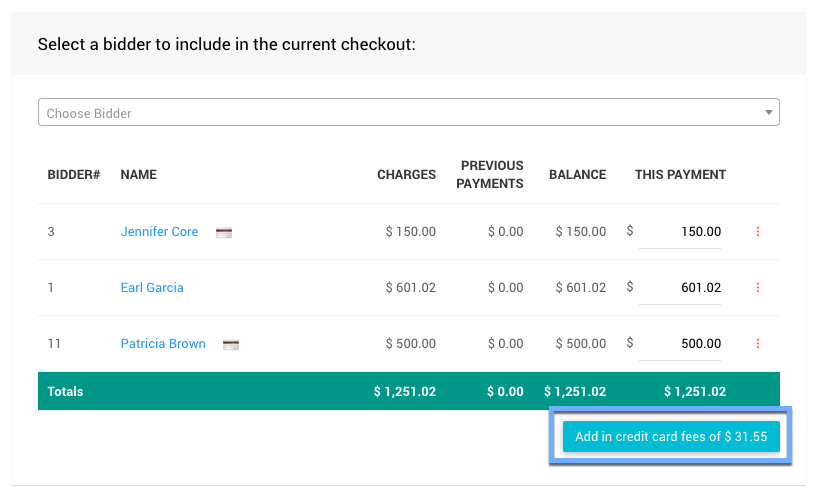Open the three-dot menu for Earl Garcia
Image resolution: width=815 pixels, height=498 pixels.
tap(757, 288)
